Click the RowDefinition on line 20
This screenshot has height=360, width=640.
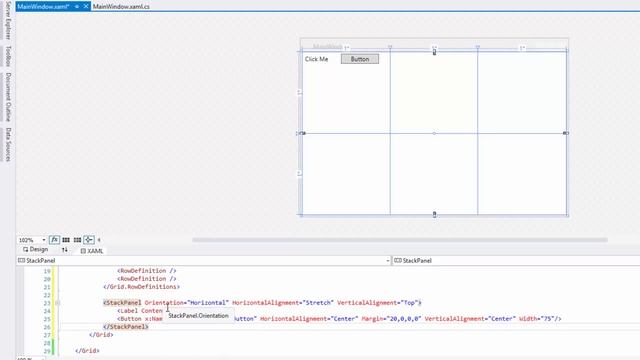(147, 279)
